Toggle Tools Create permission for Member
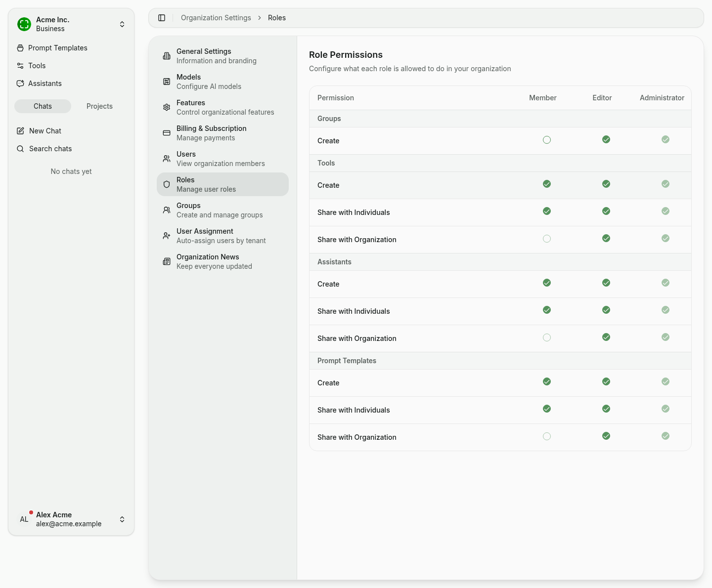 pyautogui.click(x=547, y=184)
